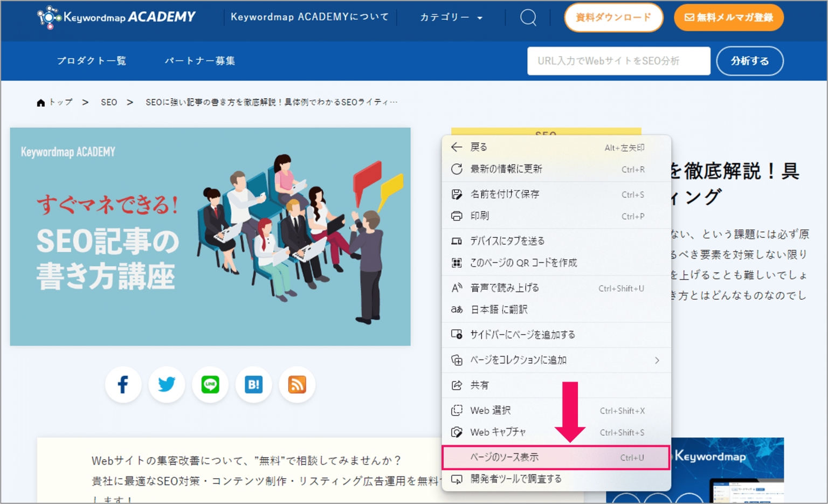Click the QR code icon
The image size is (828, 504).
tap(457, 263)
